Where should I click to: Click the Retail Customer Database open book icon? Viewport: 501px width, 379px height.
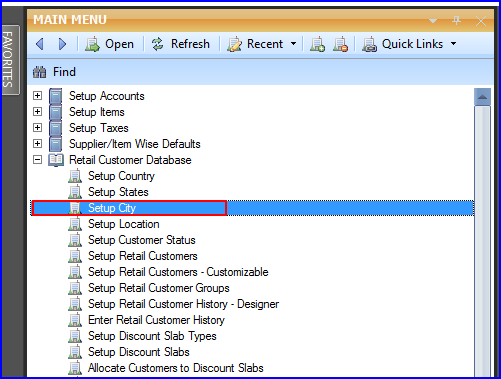pyautogui.click(x=56, y=160)
